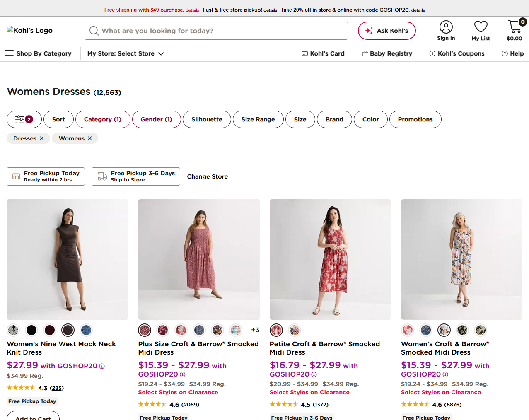Click info icon beside Plus Size GOSHOP20 price
The image size is (529, 420).
[183, 374]
